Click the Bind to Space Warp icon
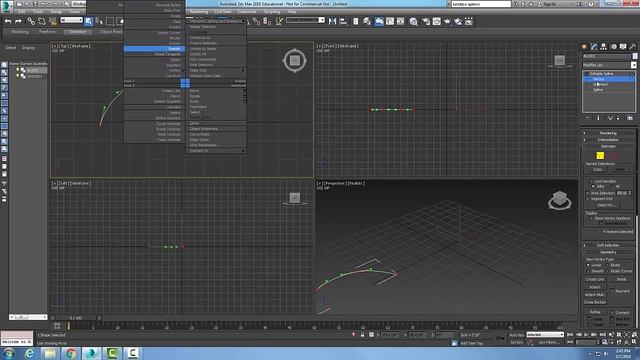This screenshot has height=360, width=640. coord(52,21)
